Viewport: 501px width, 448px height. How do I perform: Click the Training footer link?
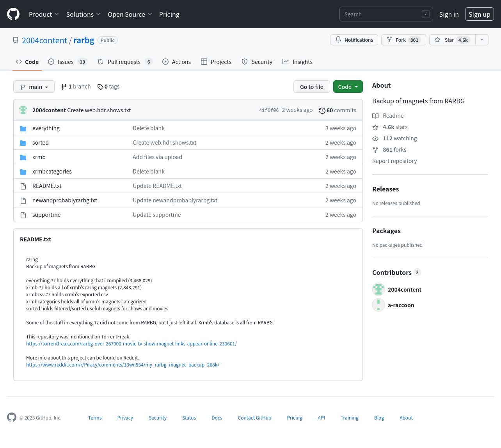(349, 418)
